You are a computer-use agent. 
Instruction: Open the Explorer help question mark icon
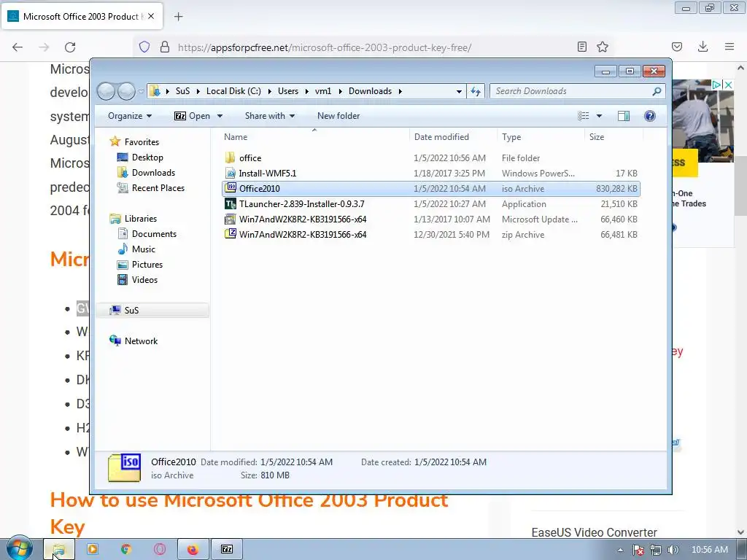[x=650, y=116]
